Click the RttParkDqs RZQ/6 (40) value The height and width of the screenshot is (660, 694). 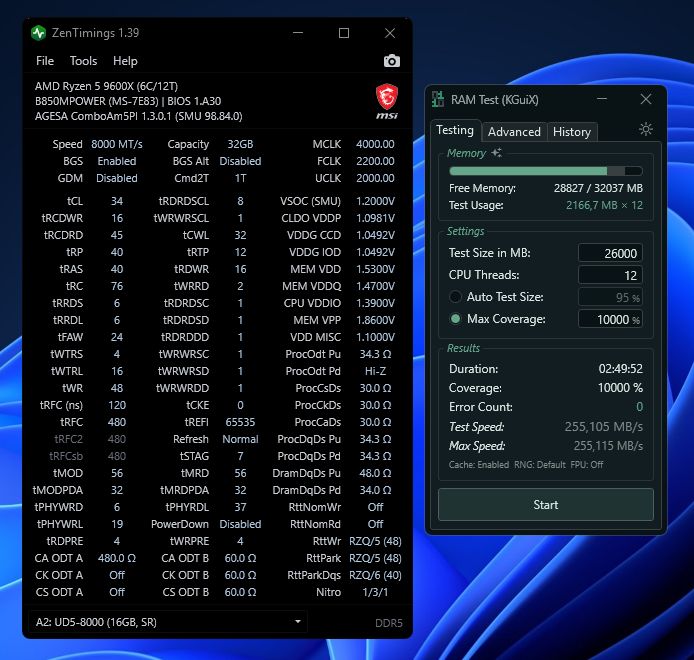(375, 575)
